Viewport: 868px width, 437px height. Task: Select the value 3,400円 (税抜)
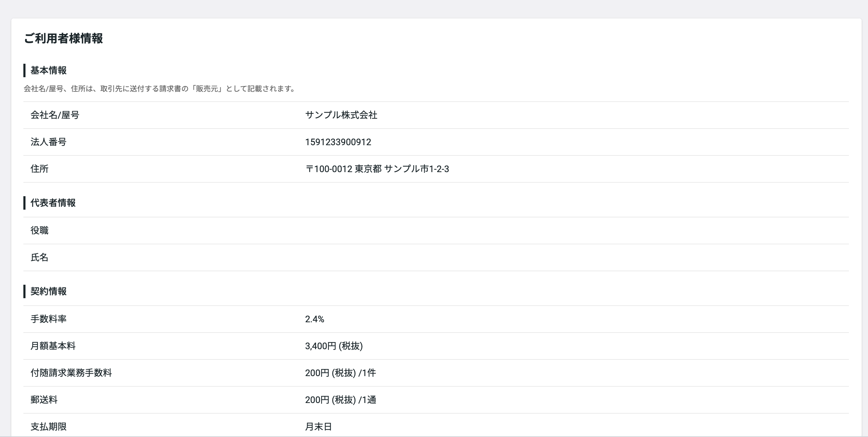coord(334,346)
